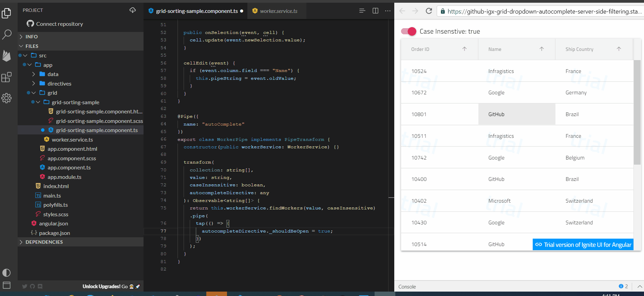Sort by Order ID column arrow
Screen dimensions: 644x296
tap(465, 49)
